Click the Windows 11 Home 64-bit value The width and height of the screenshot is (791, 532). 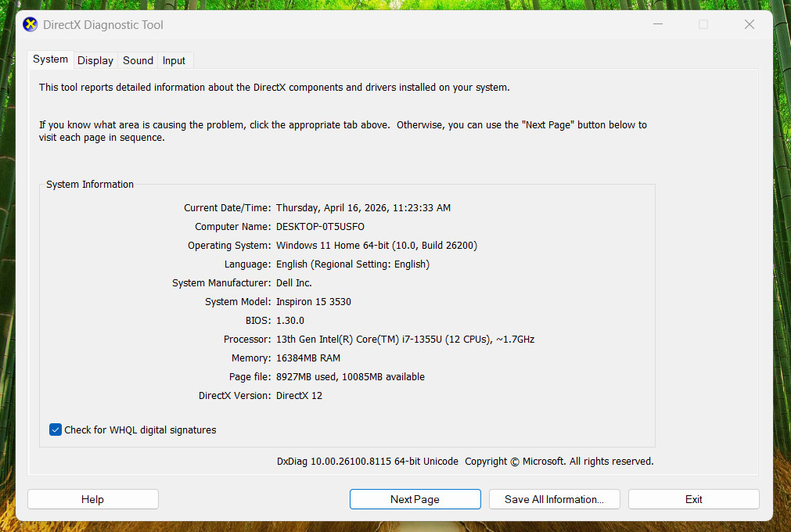click(376, 245)
